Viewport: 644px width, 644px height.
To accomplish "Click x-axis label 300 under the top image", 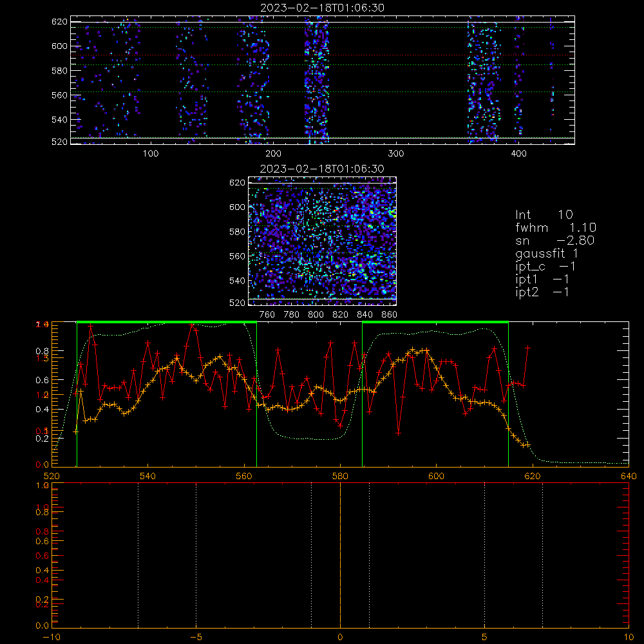I will coord(396,154).
